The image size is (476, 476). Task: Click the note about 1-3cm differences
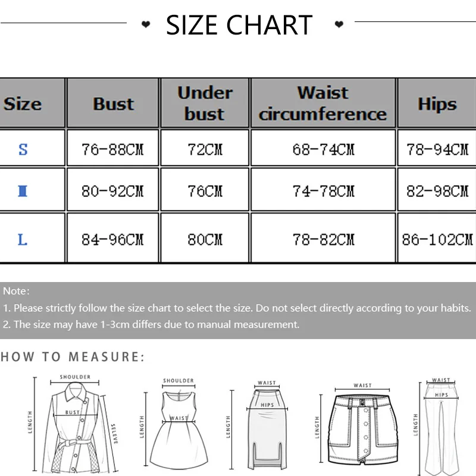[x=151, y=324]
